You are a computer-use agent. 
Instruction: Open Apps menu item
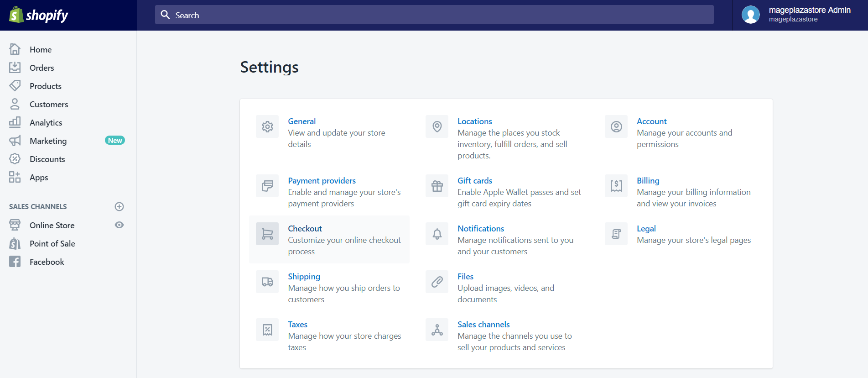(39, 177)
